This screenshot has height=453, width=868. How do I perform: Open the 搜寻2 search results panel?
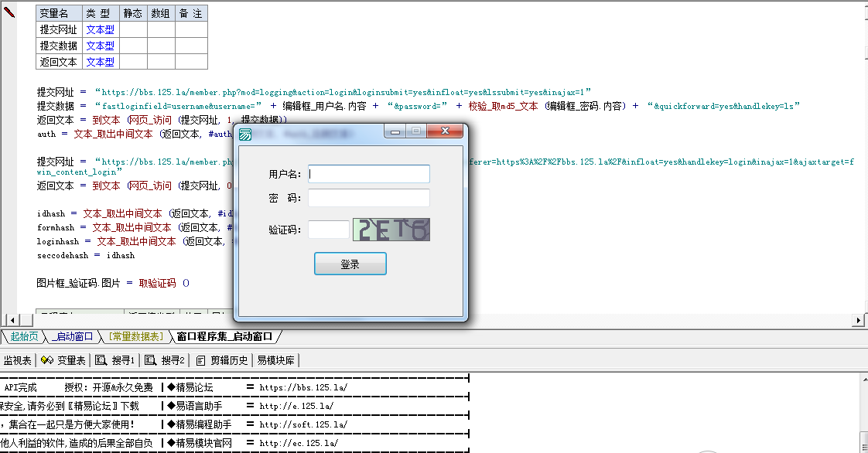point(165,360)
